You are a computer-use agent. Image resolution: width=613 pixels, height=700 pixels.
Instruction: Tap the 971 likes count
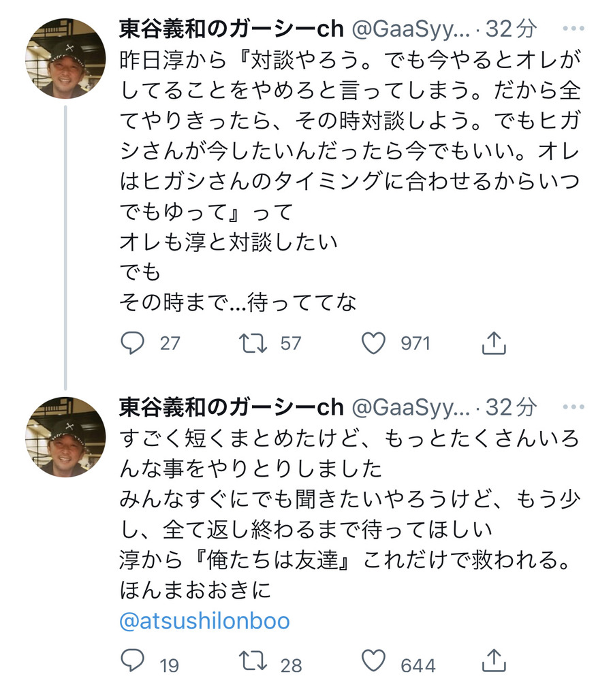415,343
